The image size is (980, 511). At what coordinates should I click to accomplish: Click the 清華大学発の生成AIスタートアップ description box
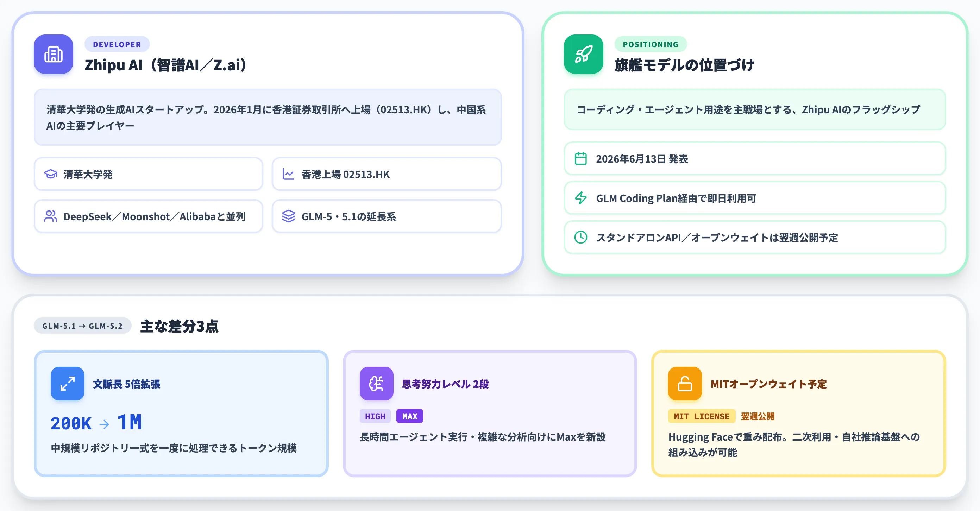pos(268,117)
